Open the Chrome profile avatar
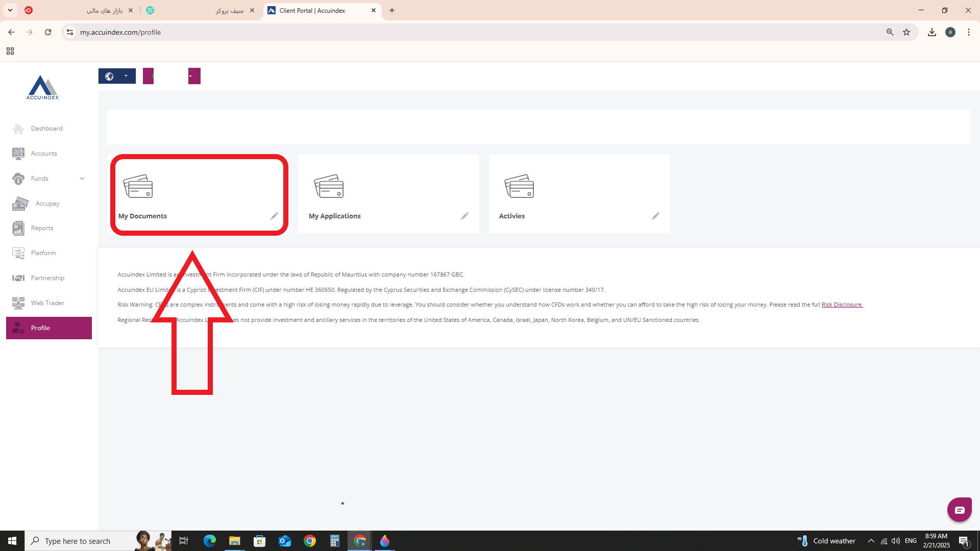Viewport: 980px width, 551px height. [950, 32]
